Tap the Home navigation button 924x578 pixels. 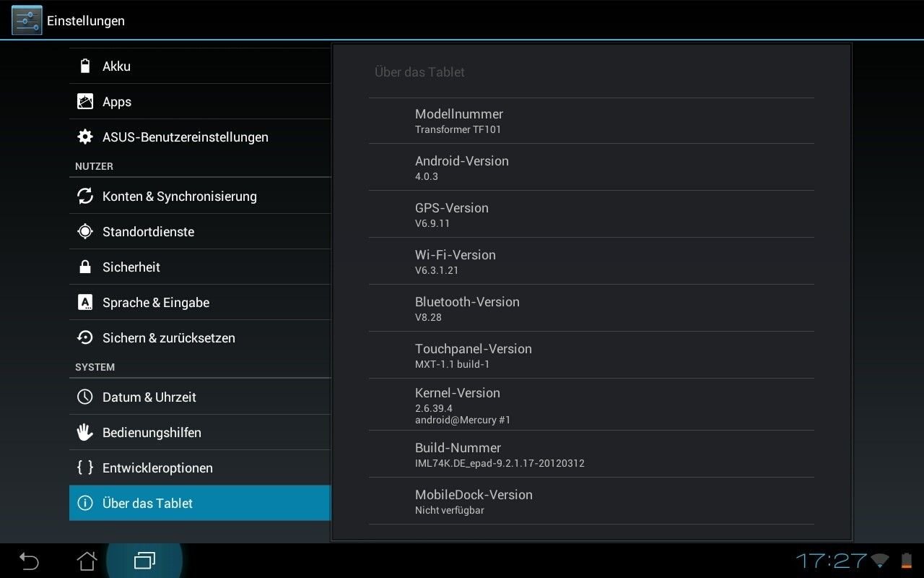(87, 561)
